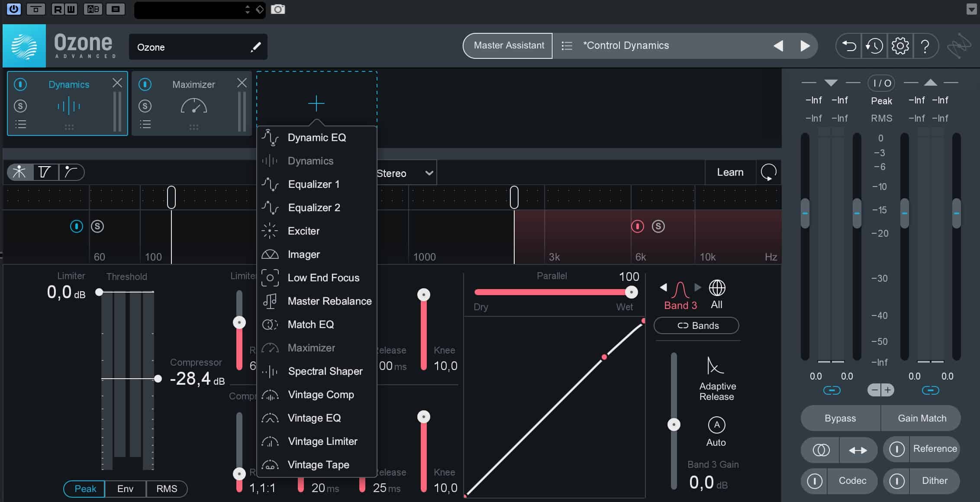Add the Spectral Shaper module
Image resolution: width=980 pixels, height=502 pixels.
point(316,371)
